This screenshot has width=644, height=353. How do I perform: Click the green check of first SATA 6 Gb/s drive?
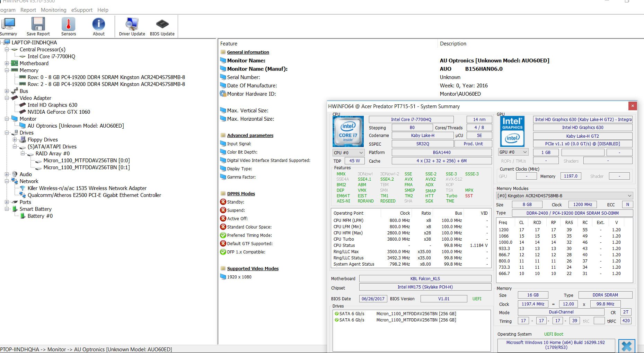click(x=336, y=313)
